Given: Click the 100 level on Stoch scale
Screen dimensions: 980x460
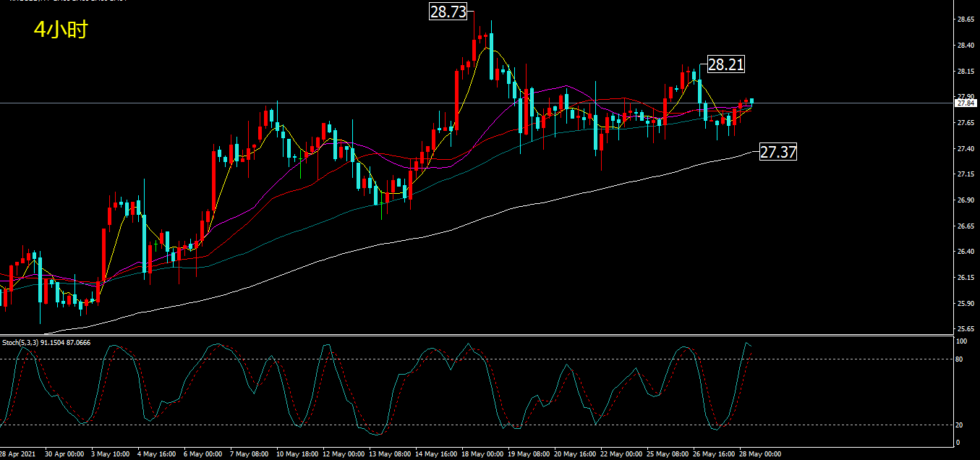Looking at the screenshot, I should [961, 341].
